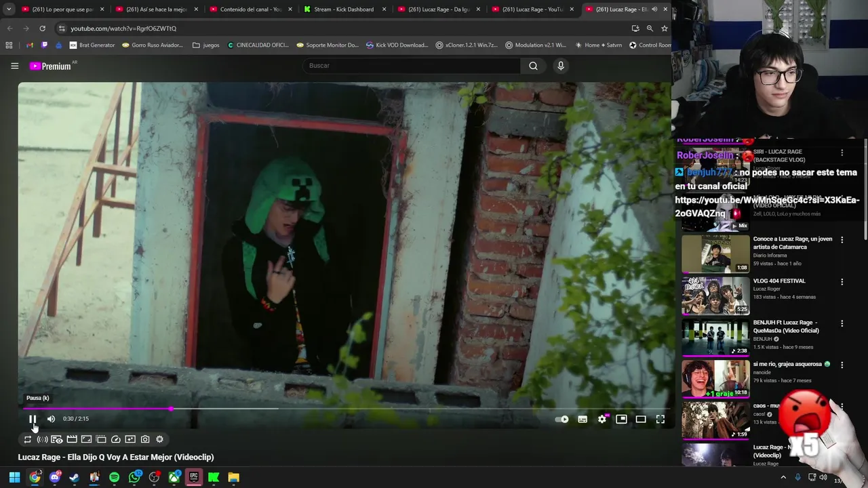Click the dashed-frame icon below the player

(x=101, y=439)
